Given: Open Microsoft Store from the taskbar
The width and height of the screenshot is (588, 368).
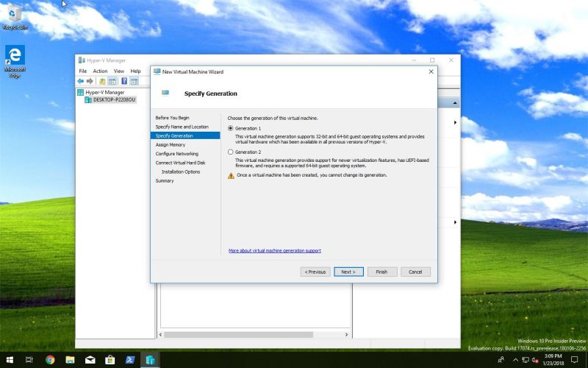Looking at the screenshot, I should [110, 360].
